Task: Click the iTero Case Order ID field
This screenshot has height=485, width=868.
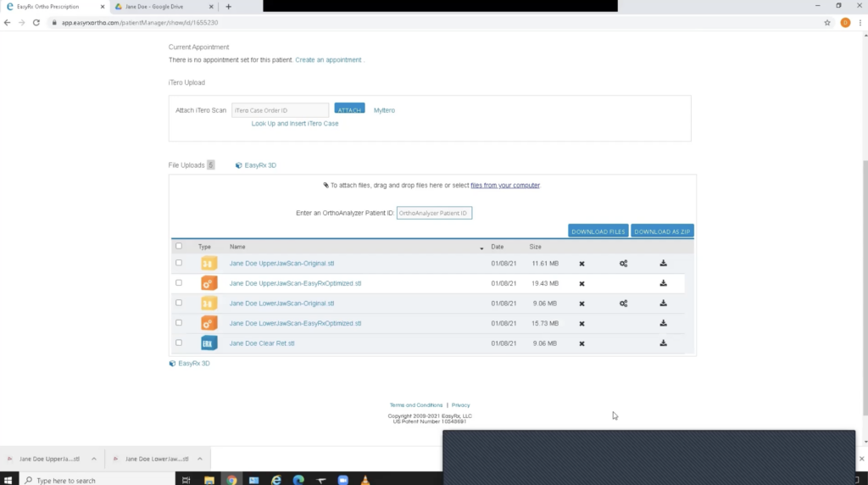Action: pos(280,110)
